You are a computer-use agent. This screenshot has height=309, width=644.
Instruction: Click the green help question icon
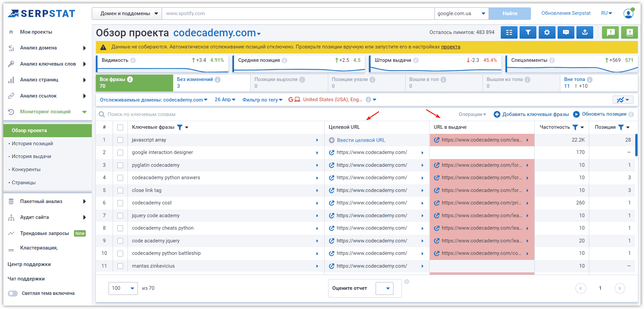pos(630,32)
